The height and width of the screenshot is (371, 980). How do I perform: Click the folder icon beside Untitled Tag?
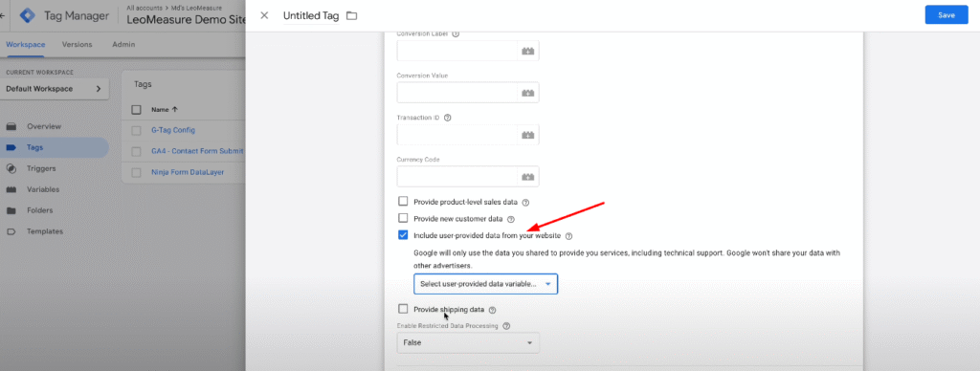[x=352, y=15]
